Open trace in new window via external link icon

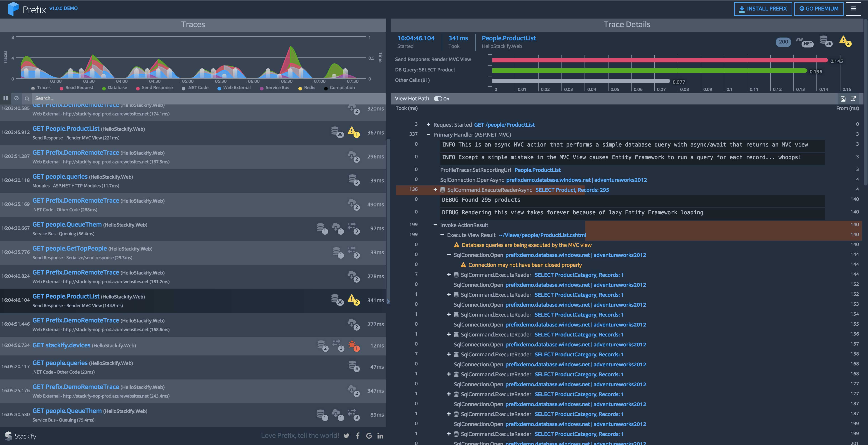click(854, 99)
